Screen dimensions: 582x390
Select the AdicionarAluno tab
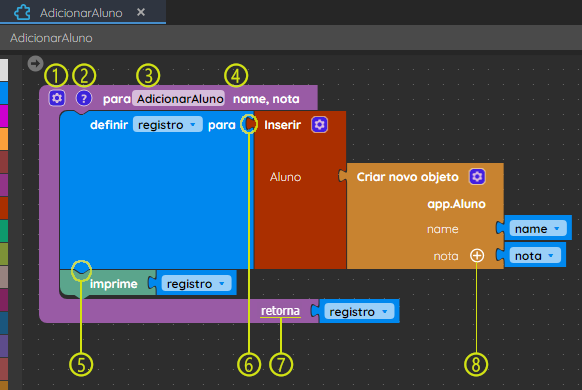(x=83, y=12)
